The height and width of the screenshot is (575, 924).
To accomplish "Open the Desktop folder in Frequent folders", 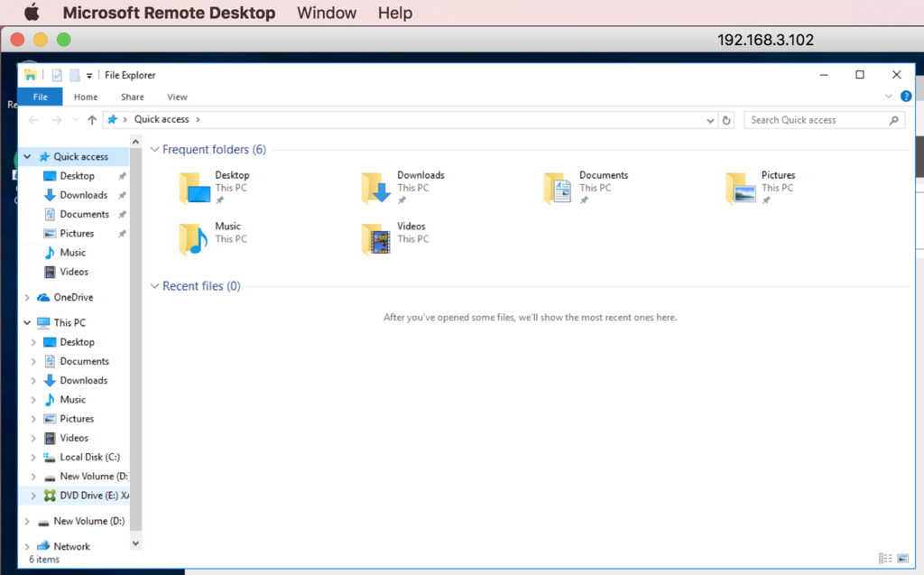I will click(x=215, y=188).
